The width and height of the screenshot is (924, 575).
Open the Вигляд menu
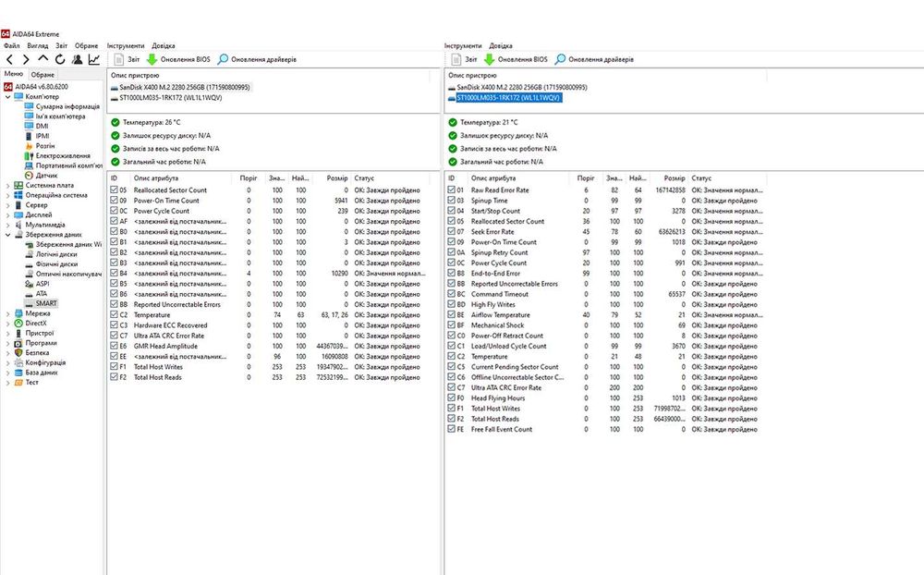37,45
